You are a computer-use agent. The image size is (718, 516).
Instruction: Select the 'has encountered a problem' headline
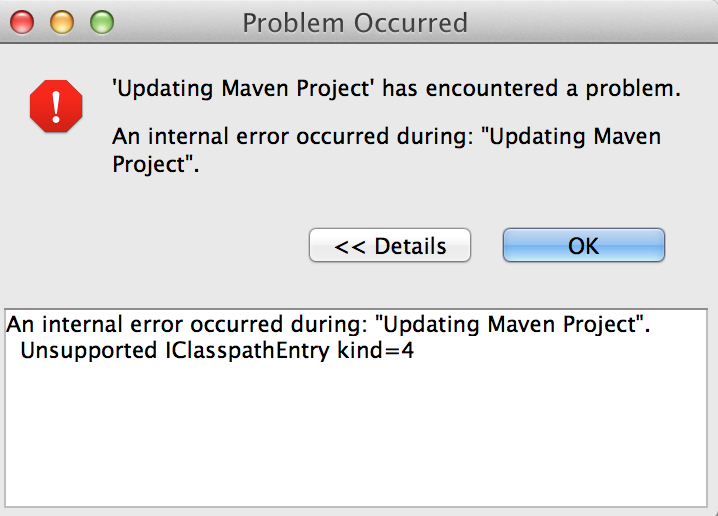(395, 89)
